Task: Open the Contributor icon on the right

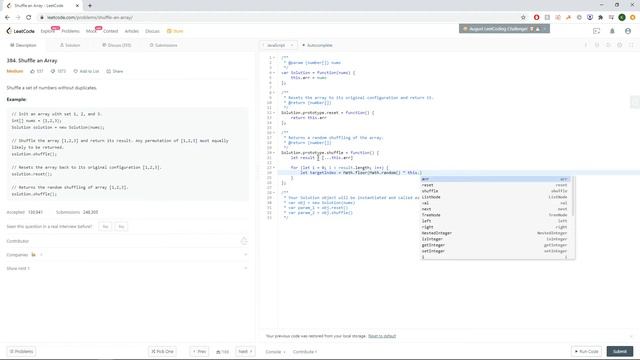Action: click(244, 241)
